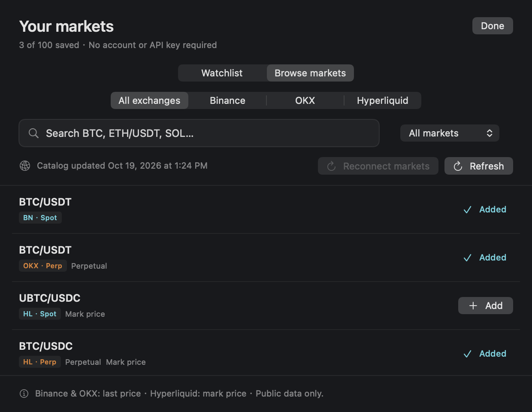Switch to the Watchlist tab
The image size is (532, 412).
tap(222, 73)
